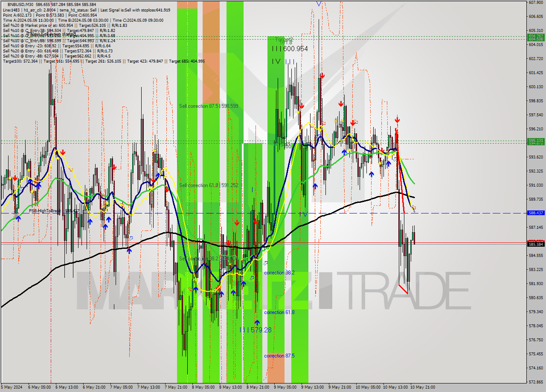Click the 'Point A:602.173' info line

pos(49,15)
